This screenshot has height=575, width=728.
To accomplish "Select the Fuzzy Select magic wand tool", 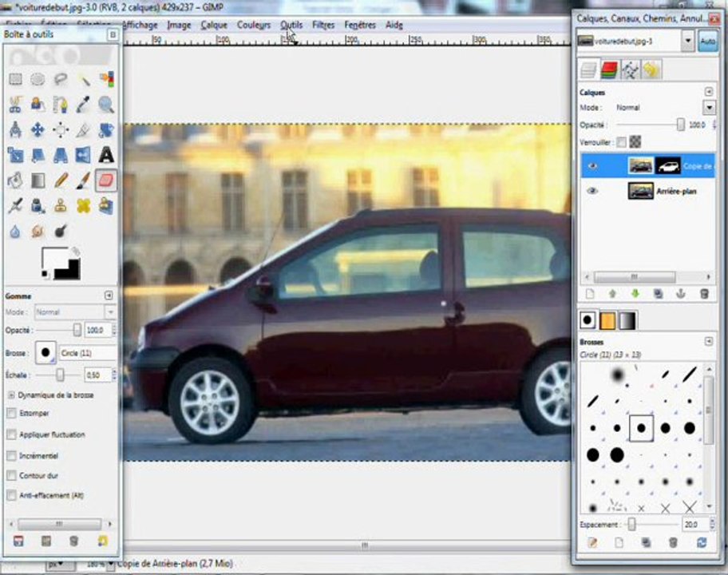I will (x=84, y=79).
